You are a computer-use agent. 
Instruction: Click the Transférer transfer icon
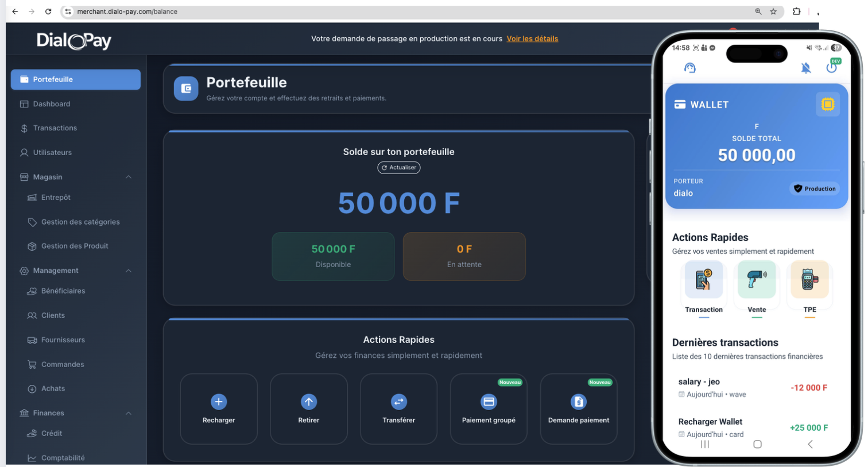coord(398,402)
